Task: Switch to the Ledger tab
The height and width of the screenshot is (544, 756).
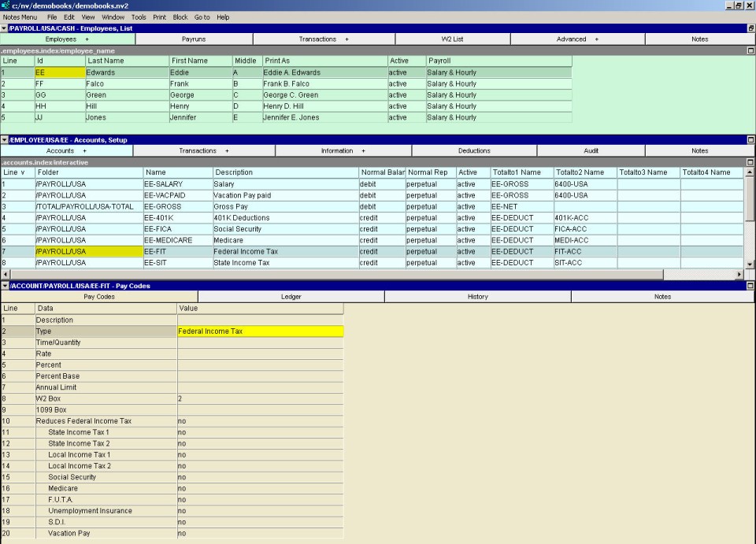Action: [x=291, y=297]
